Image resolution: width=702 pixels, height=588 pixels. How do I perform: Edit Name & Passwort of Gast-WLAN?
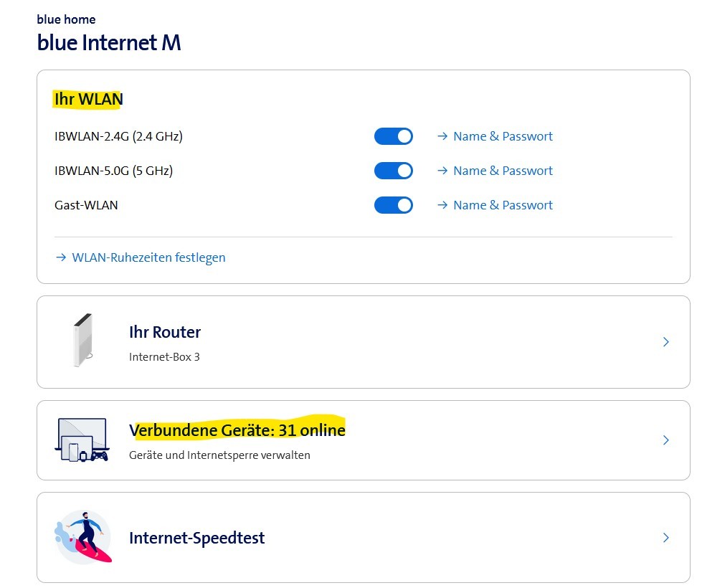click(x=503, y=205)
